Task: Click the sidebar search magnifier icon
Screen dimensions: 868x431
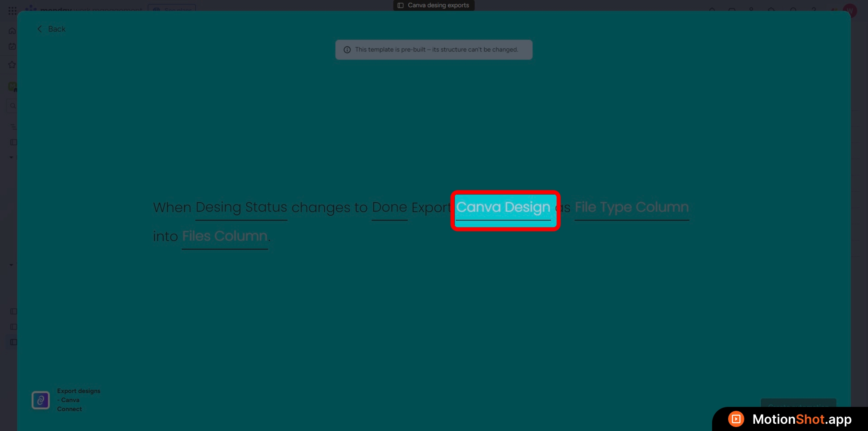Action: click(13, 106)
